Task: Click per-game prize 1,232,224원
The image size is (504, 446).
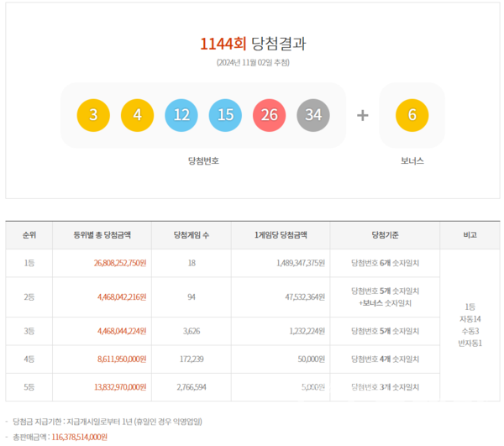Action: pyautogui.click(x=307, y=331)
